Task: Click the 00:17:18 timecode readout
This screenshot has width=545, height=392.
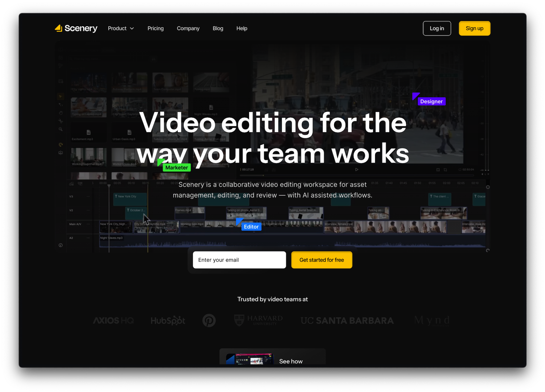Action: click(x=248, y=169)
